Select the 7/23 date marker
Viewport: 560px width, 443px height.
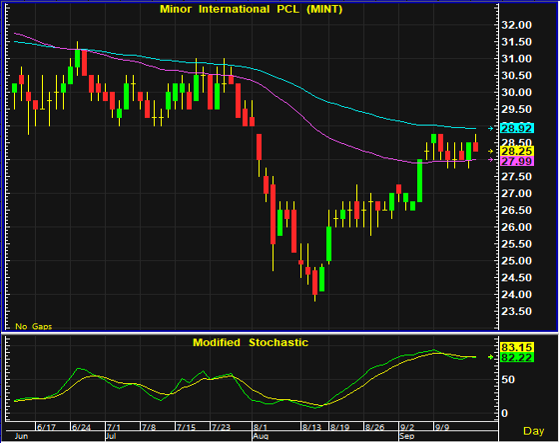(221, 427)
